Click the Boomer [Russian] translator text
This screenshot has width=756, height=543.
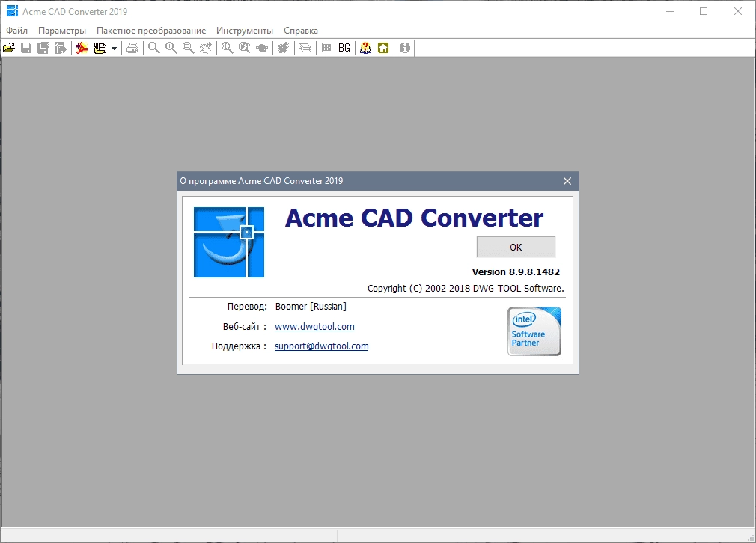[311, 307]
